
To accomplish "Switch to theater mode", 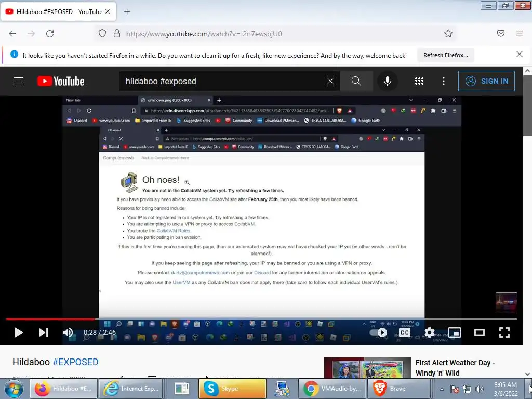I will point(480,332).
